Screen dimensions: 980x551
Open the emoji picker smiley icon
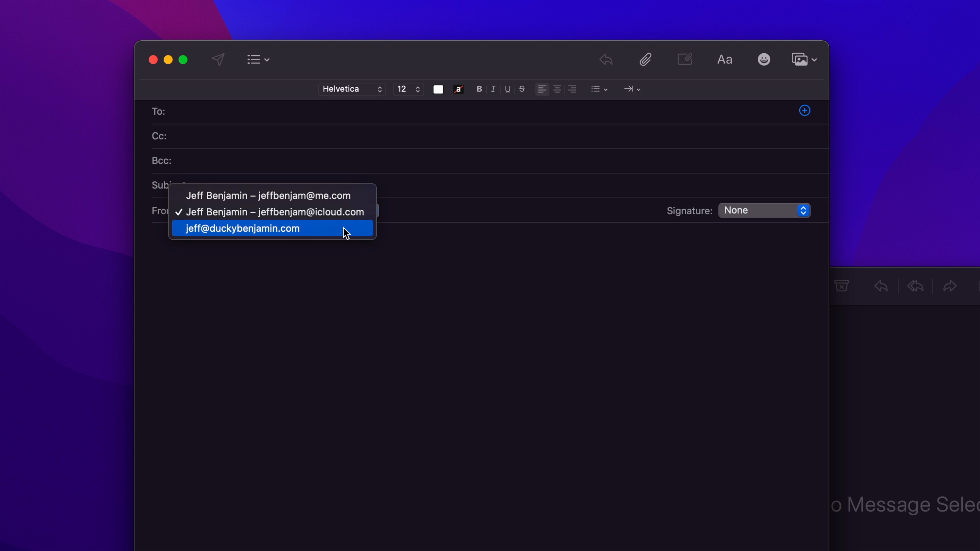[764, 59]
